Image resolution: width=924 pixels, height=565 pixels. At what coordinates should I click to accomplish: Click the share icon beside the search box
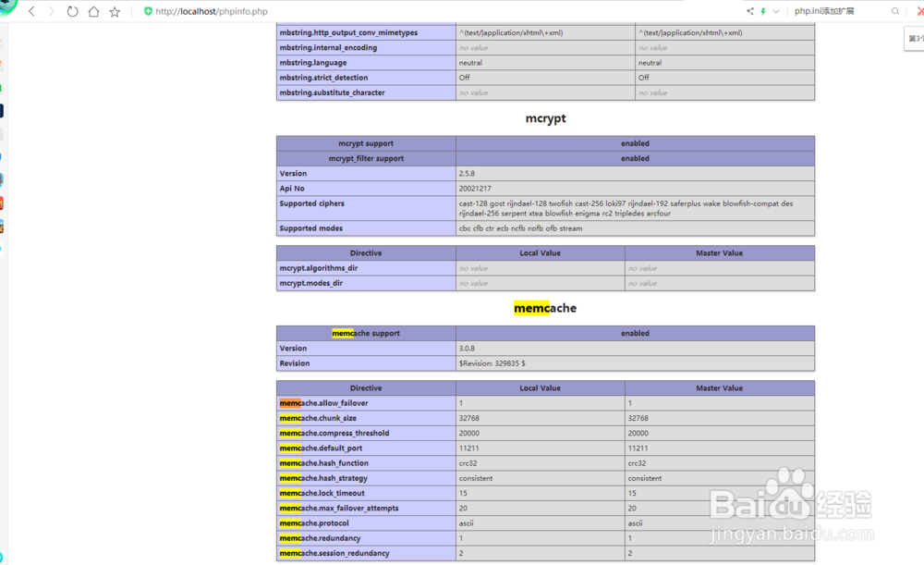coord(750,11)
